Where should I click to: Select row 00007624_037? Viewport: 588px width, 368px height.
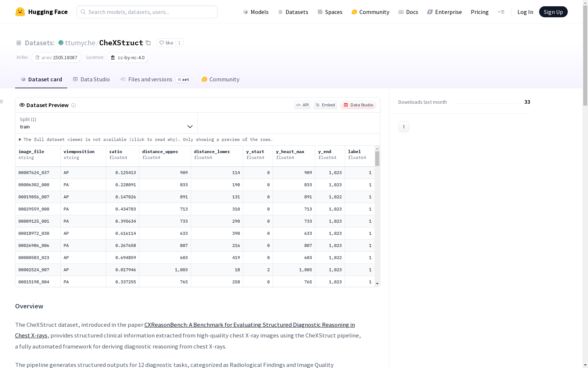[x=195, y=173]
